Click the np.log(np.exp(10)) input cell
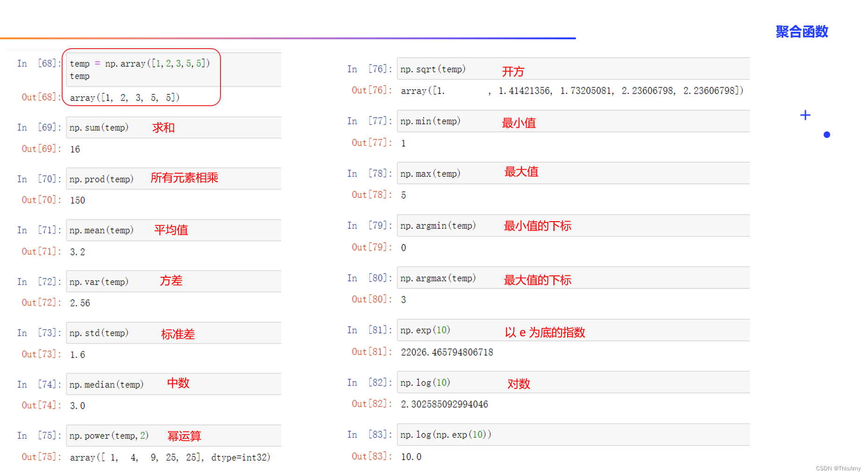Image resolution: width=868 pixels, height=476 pixels. [x=573, y=434]
